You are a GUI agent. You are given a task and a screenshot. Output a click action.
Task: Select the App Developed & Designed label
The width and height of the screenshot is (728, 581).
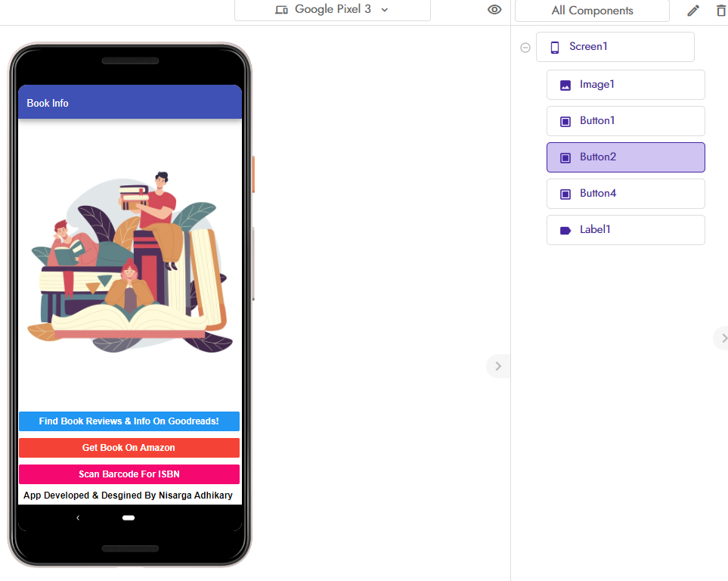click(x=129, y=496)
